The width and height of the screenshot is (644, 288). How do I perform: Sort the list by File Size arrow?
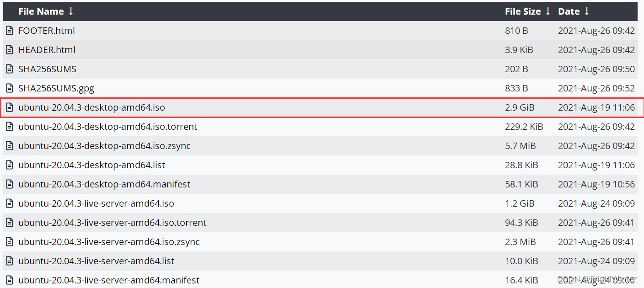548,11
